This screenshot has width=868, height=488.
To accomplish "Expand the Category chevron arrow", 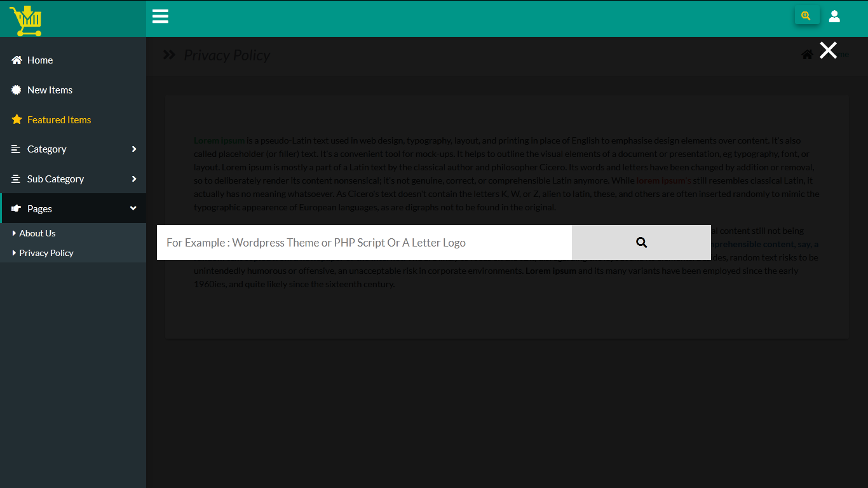I will pyautogui.click(x=134, y=149).
